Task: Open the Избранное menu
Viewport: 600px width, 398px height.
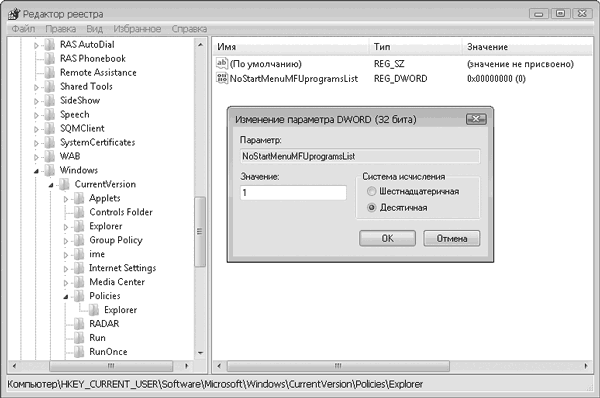Action: [137, 29]
